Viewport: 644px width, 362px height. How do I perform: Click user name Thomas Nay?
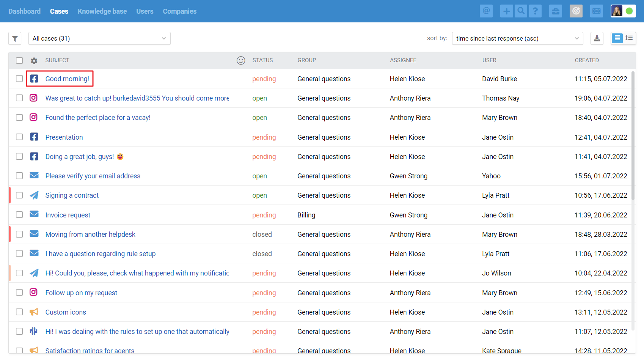coord(501,98)
